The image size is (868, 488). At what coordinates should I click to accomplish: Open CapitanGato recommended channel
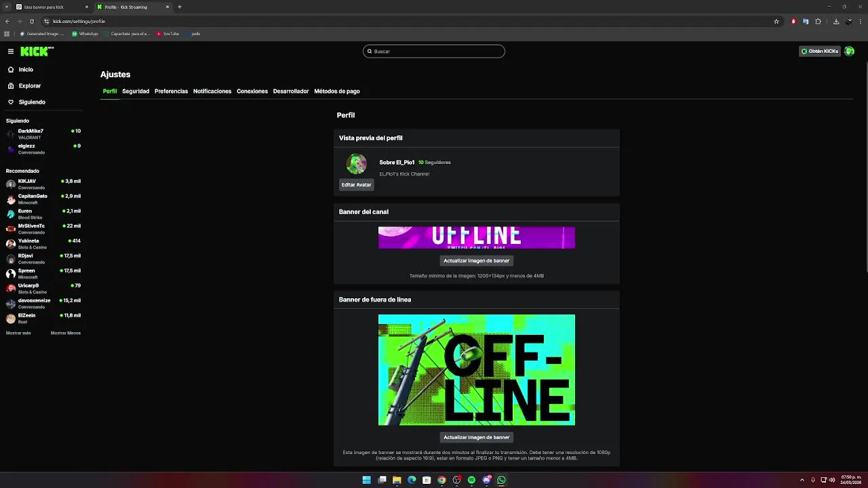[x=43, y=199]
